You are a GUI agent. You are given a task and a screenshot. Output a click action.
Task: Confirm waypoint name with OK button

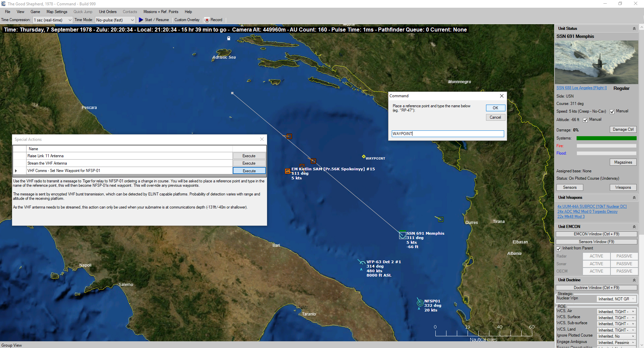[x=495, y=108]
